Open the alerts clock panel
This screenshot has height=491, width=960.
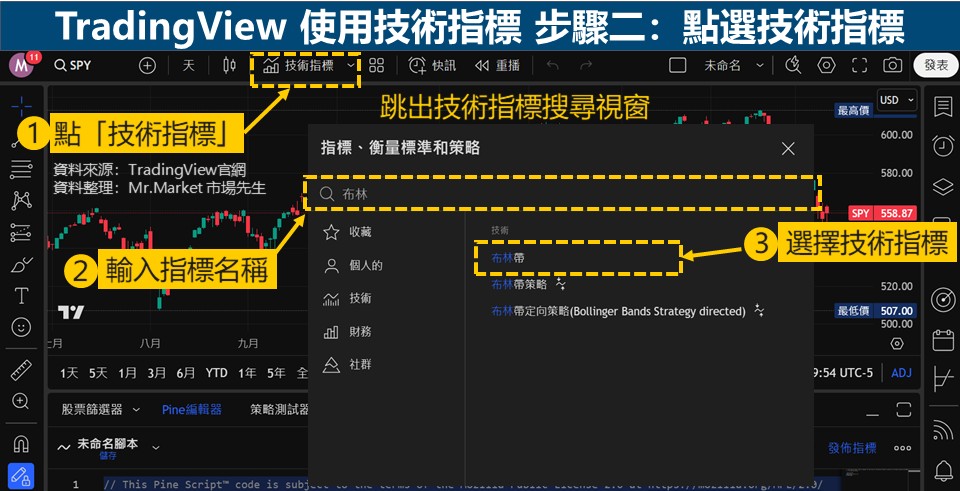(942, 146)
